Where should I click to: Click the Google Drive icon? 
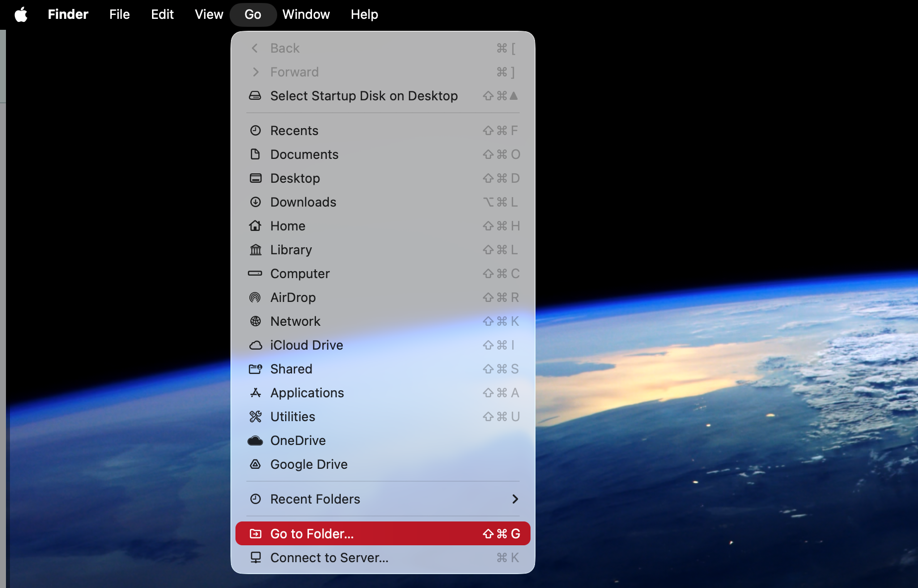(255, 464)
